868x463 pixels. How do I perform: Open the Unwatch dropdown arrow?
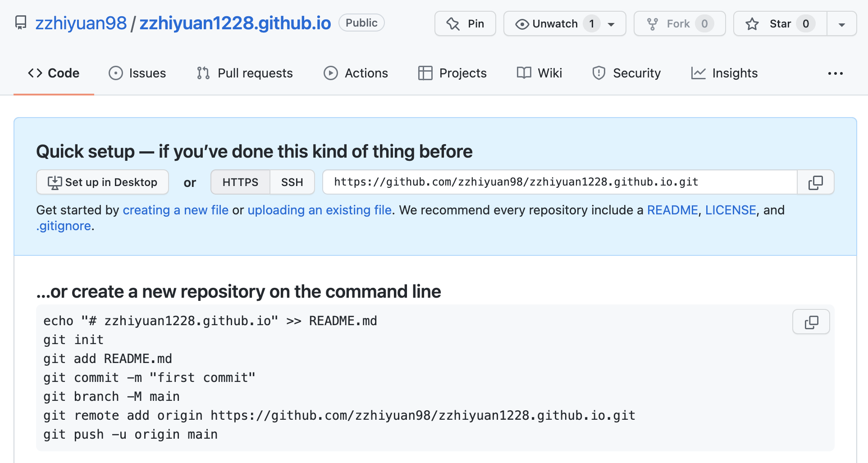[x=612, y=24]
